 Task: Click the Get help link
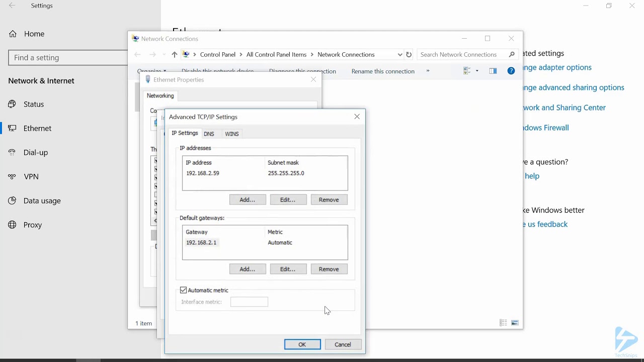pos(531,176)
